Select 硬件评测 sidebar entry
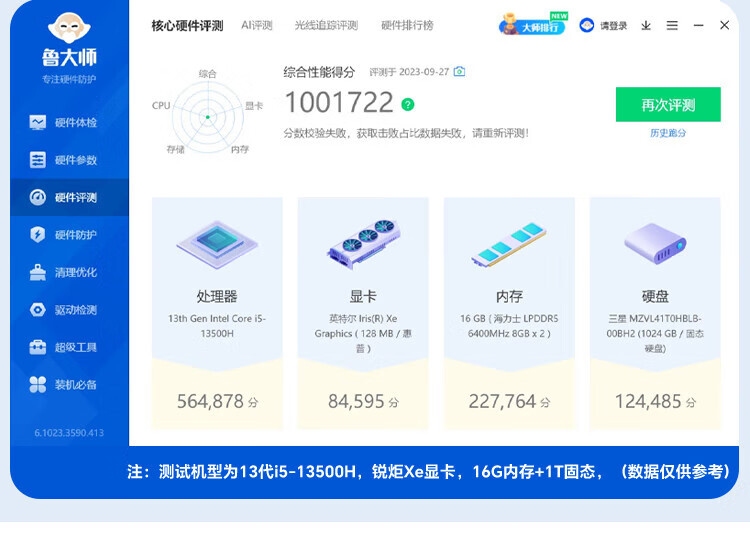The height and width of the screenshot is (533, 750). [69, 197]
